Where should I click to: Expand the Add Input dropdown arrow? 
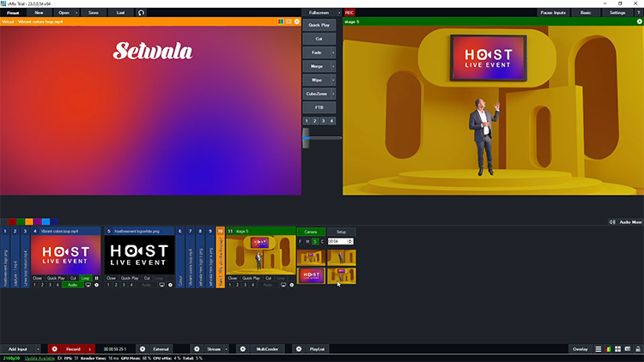click(39, 349)
